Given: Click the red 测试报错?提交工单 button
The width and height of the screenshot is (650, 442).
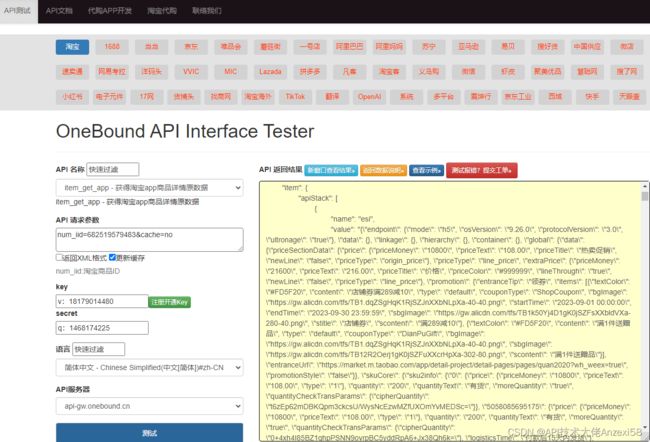Looking at the screenshot, I should (481, 170).
